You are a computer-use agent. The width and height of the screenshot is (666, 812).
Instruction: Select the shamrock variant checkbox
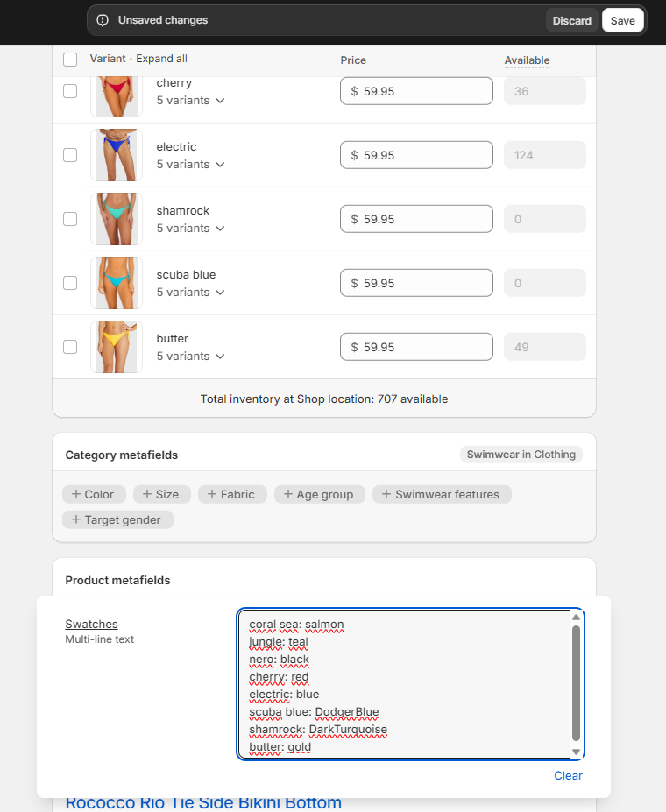(x=70, y=219)
